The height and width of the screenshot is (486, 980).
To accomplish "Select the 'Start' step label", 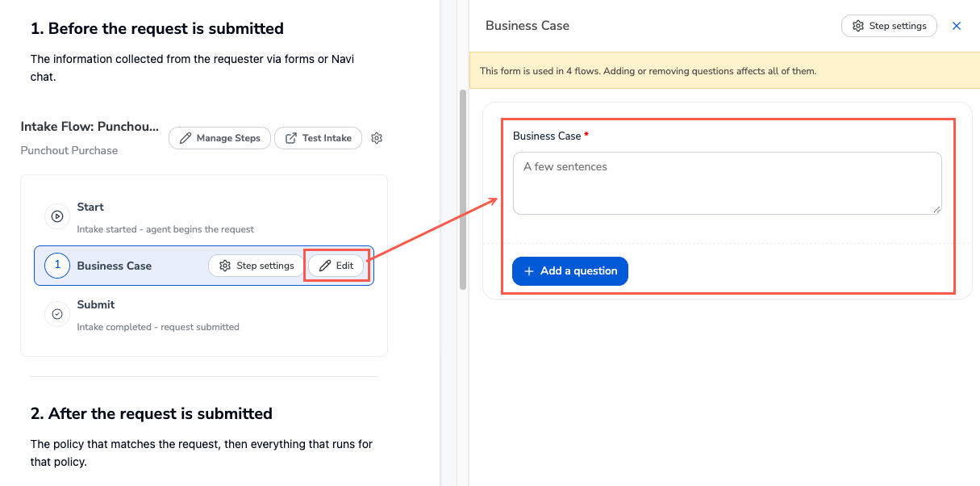I will pos(90,207).
